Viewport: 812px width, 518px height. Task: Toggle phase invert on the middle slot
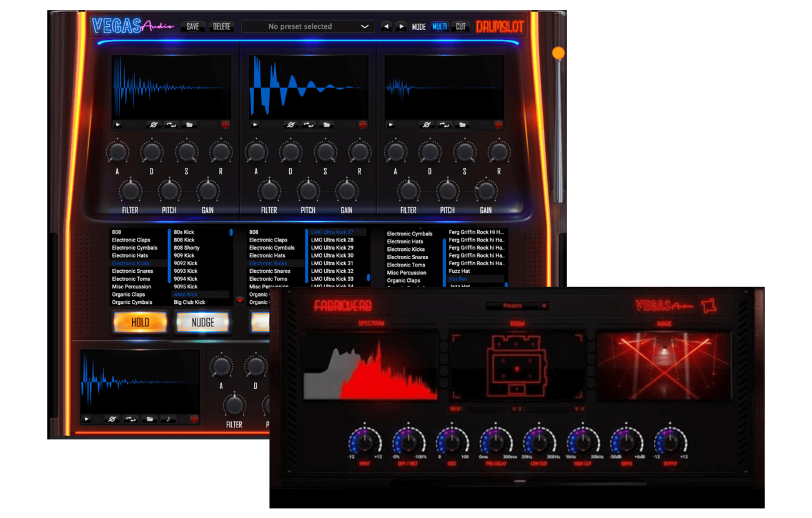[290, 125]
